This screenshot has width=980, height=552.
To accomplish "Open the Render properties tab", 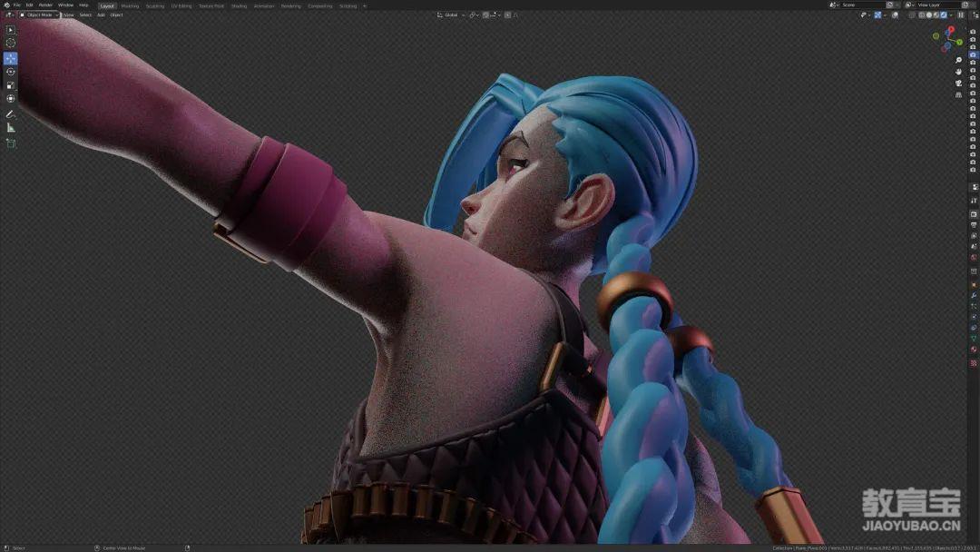I will pos(974,214).
